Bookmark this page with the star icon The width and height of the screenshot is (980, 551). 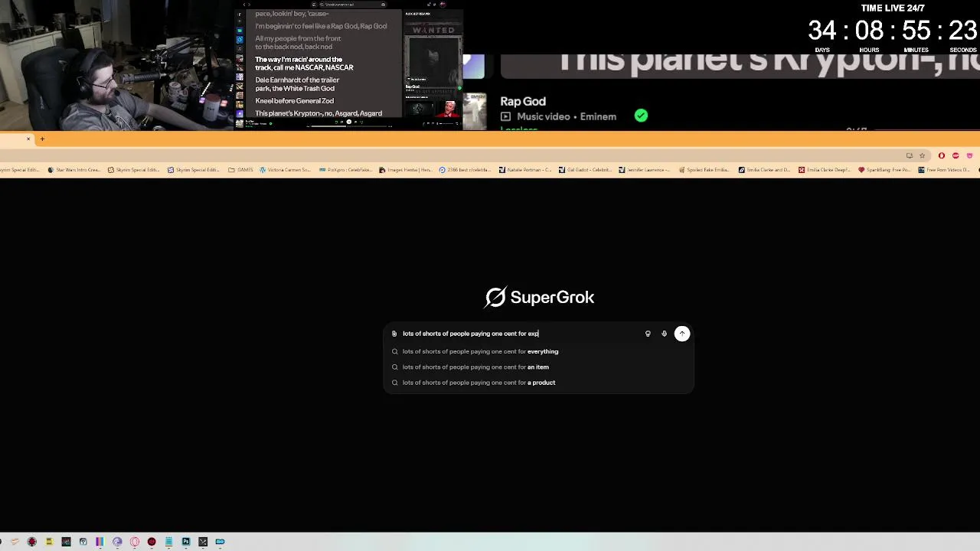(x=923, y=155)
